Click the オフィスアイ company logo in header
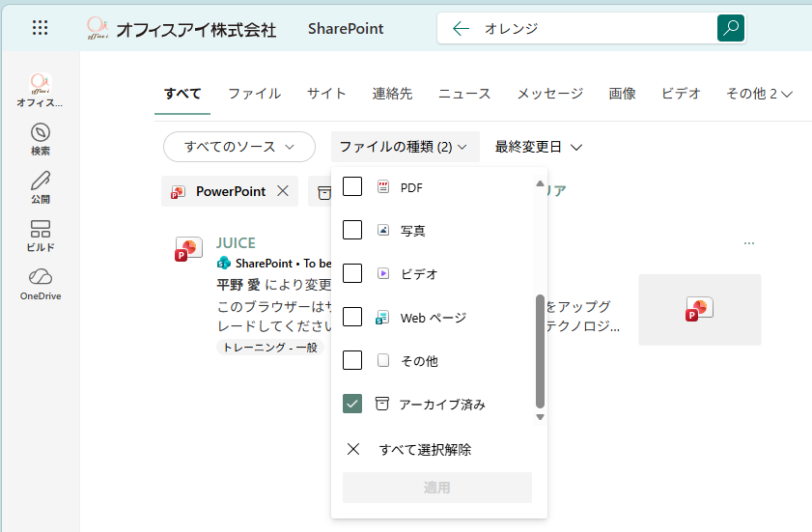This screenshot has width=812, height=532. pos(98,28)
